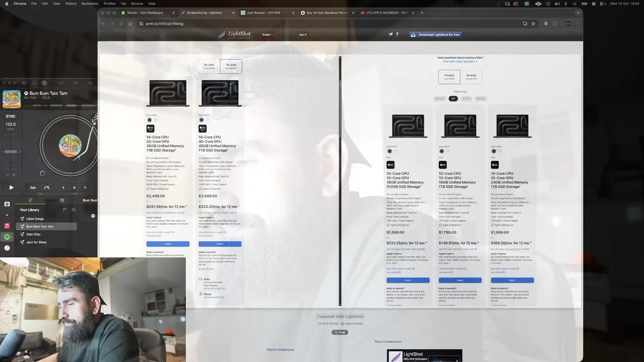Click Report misleading ad above LightShot banner
Viewport: 644px width, 362px height.
(388, 341)
